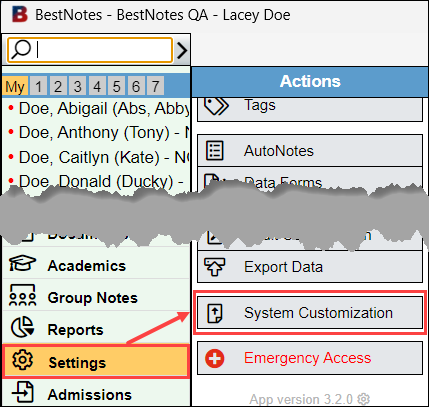
Task: Open the AutoNotes action
Action: 310,151
